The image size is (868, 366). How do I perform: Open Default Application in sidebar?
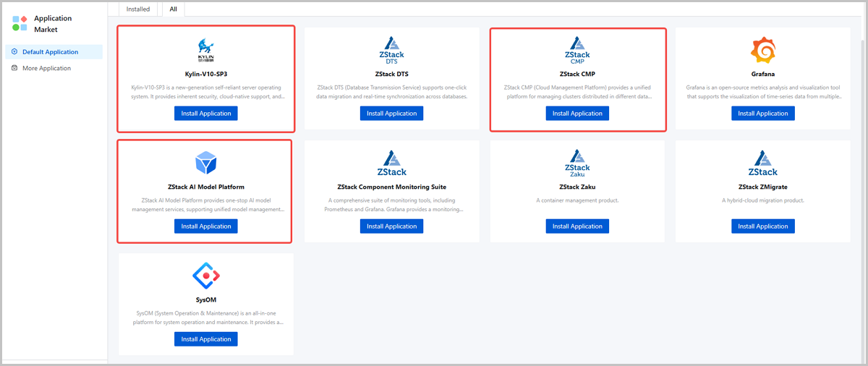[x=52, y=52]
